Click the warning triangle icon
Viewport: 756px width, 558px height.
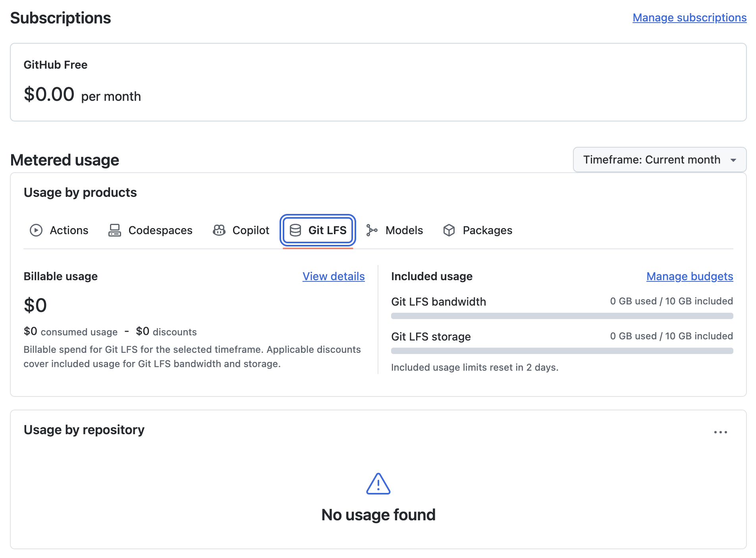[378, 484]
